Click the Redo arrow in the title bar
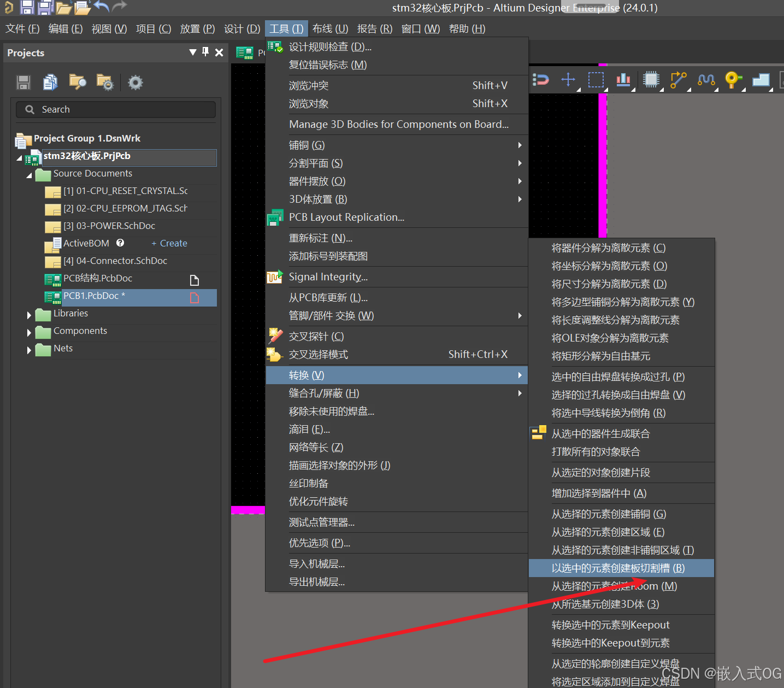Screen dimensions: 784x688 119,6
